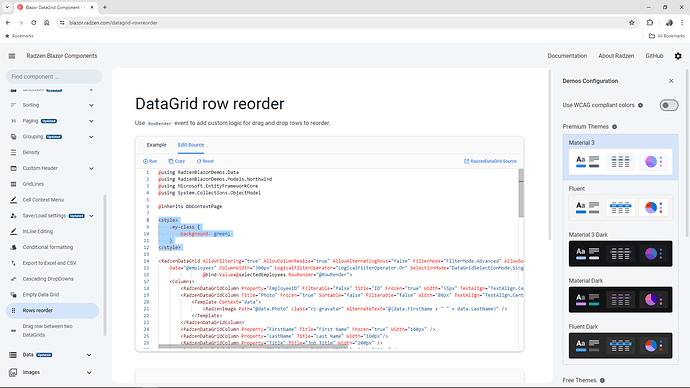Open the Documentation link in header

tap(567, 56)
